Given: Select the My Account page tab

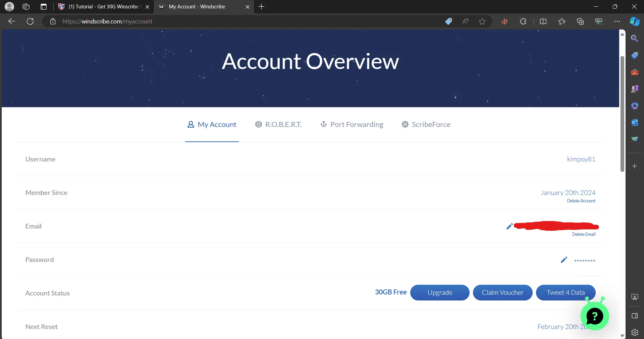Looking at the screenshot, I should [212, 125].
